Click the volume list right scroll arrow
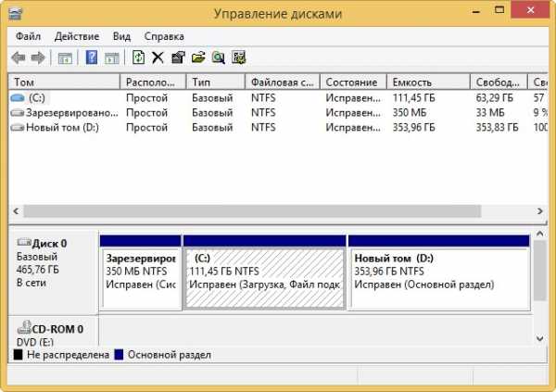The height and width of the screenshot is (392, 556). click(x=539, y=211)
